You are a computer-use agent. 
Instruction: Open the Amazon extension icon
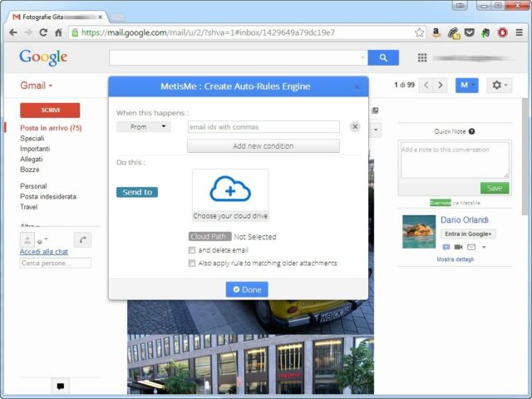point(436,32)
